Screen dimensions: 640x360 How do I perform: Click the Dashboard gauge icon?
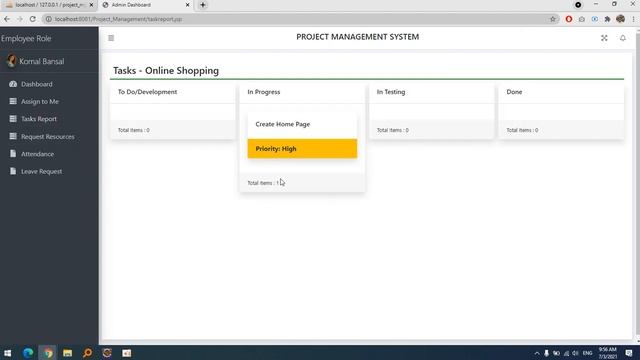[13, 84]
